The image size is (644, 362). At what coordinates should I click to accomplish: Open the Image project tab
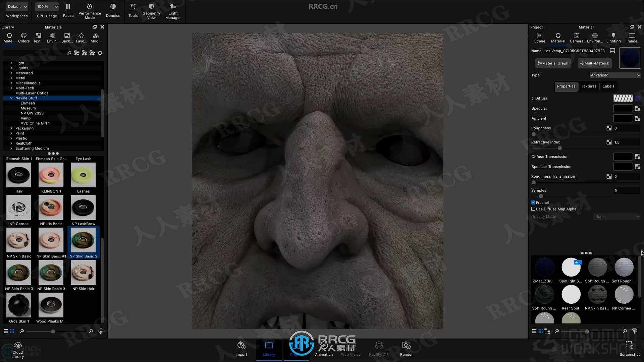click(x=632, y=38)
